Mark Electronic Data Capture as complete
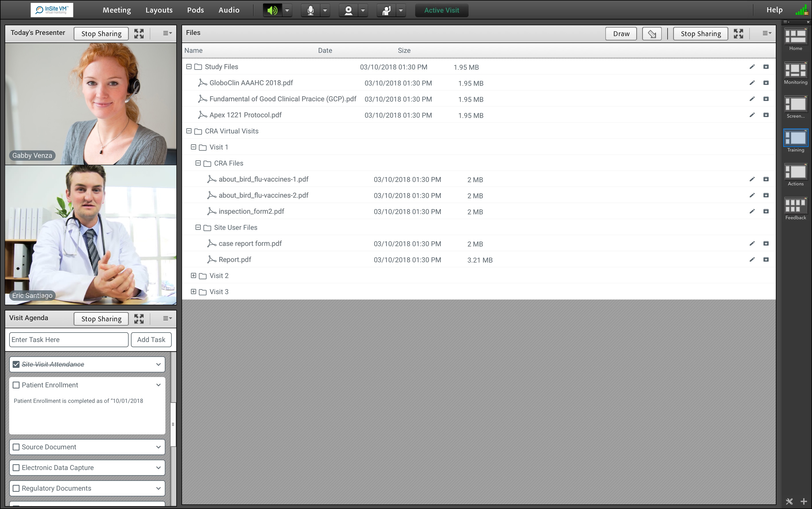 (x=16, y=468)
